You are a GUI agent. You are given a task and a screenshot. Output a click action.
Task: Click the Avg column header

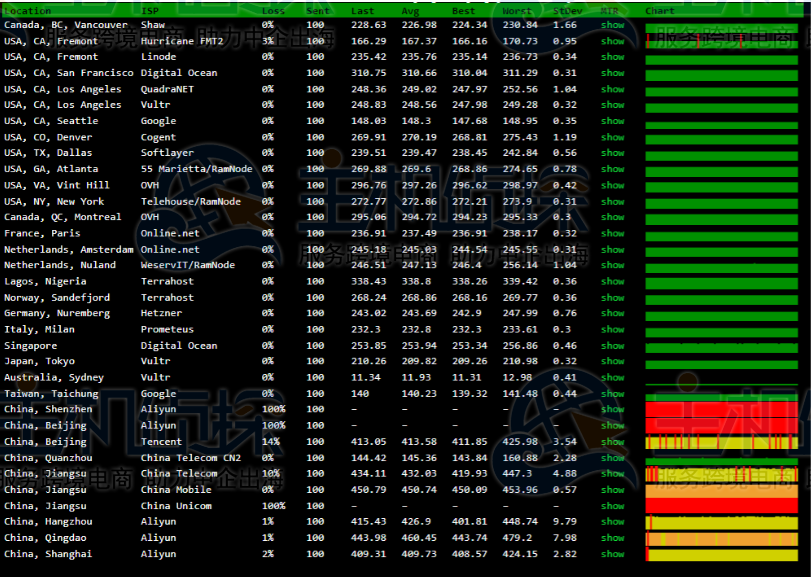click(x=411, y=11)
